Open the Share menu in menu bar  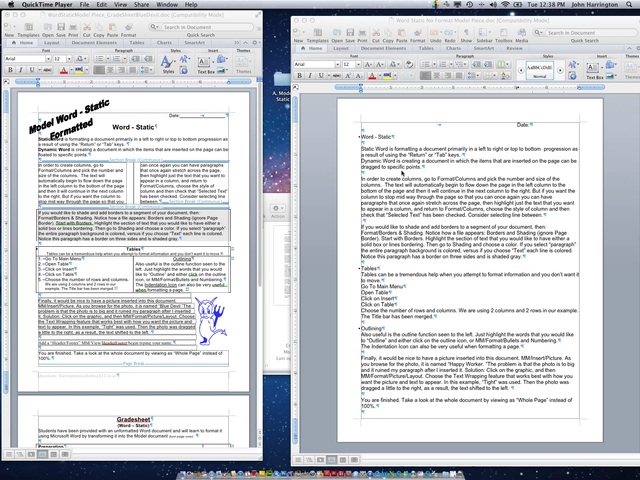(x=141, y=4)
